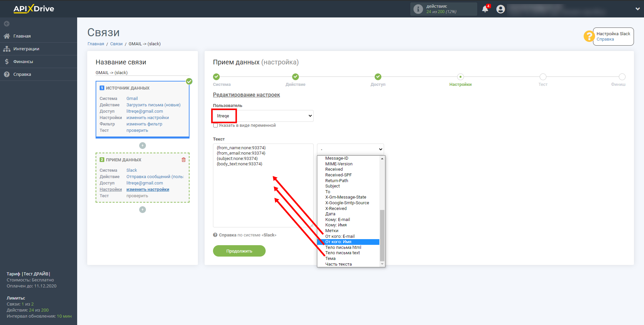Toggle 'Указать в виде переменной' checkbox
Image resolution: width=644 pixels, height=325 pixels.
215,125
